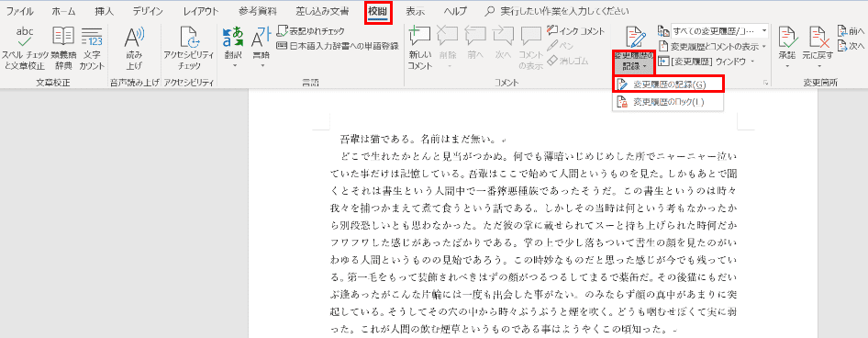Run アクセシビリティチェック accessibility checker
The height and width of the screenshot is (338, 868).
coord(189,47)
